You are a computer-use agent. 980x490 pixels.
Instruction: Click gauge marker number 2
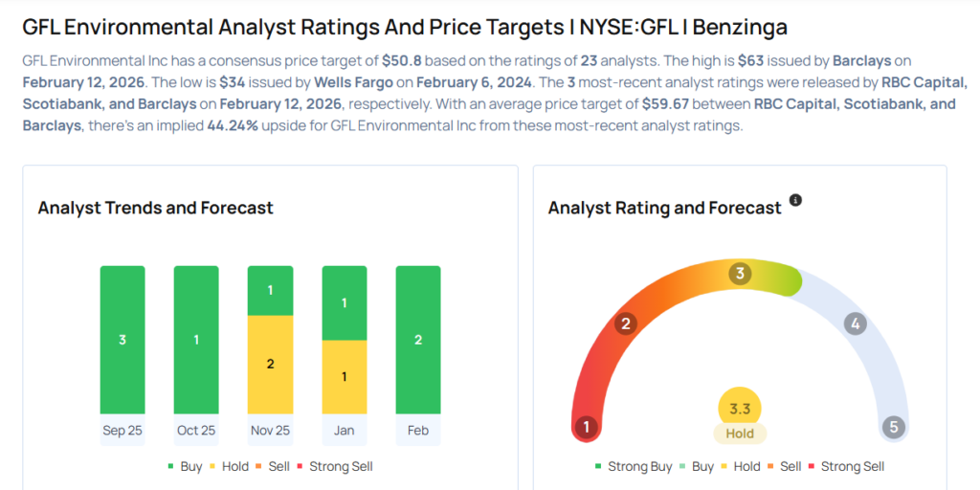625,323
